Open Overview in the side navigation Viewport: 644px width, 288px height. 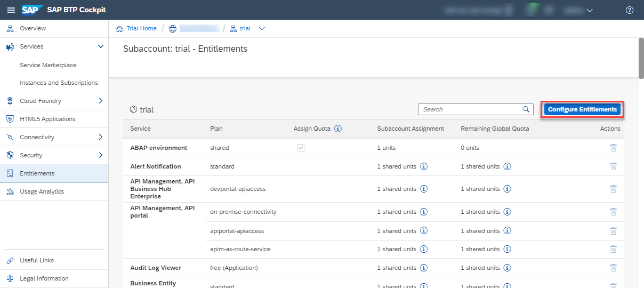point(54,28)
